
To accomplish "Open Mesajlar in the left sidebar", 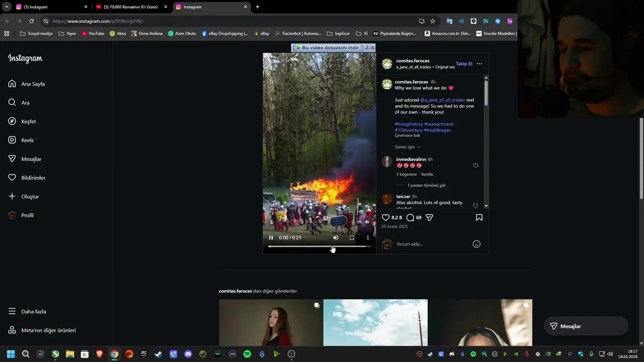I will (x=24, y=159).
